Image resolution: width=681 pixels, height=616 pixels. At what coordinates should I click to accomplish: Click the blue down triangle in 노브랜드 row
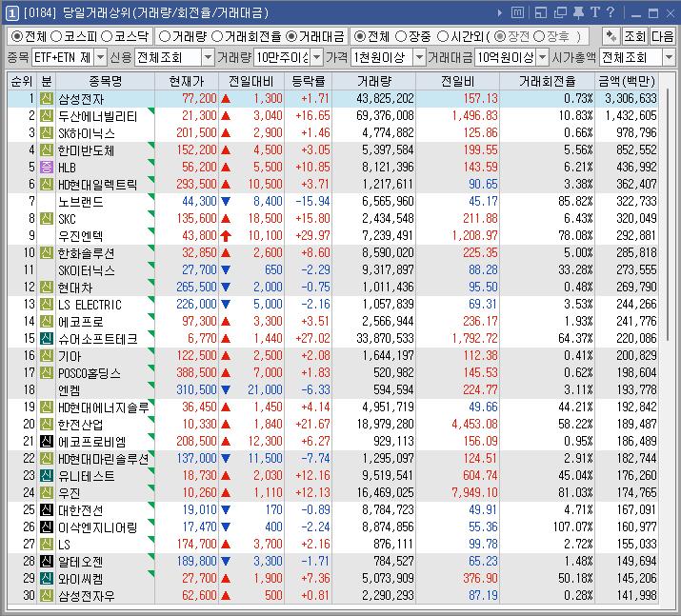[x=226, y=201]
